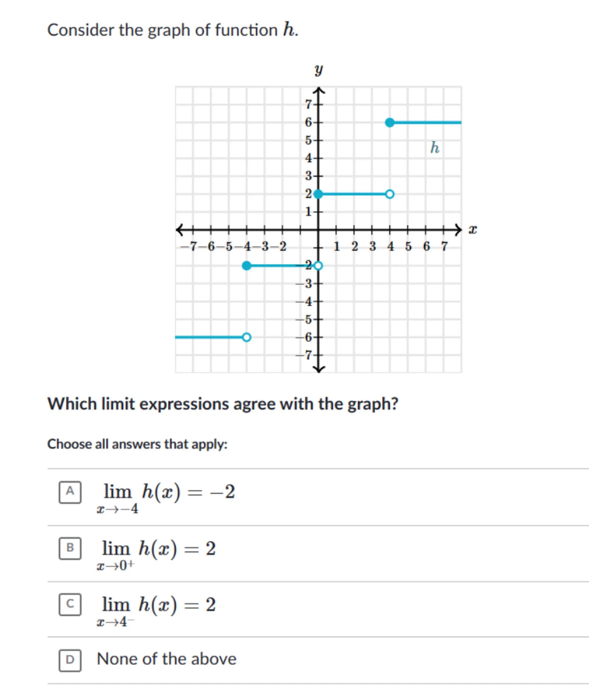Click the open circle at point (0, -2)

(x=318, y=266)
